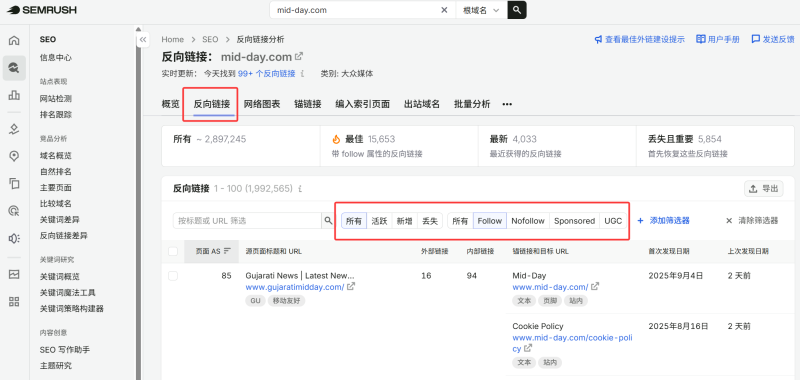Click 清除筛选器

752,220
